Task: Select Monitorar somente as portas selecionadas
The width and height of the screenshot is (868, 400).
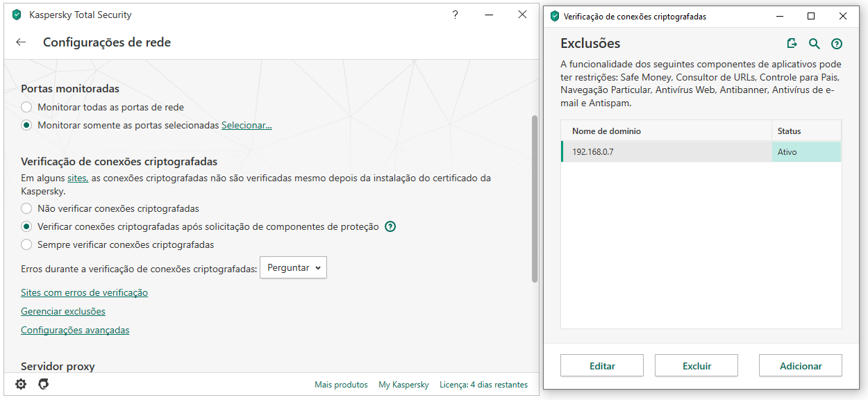Action: point(26,126)
